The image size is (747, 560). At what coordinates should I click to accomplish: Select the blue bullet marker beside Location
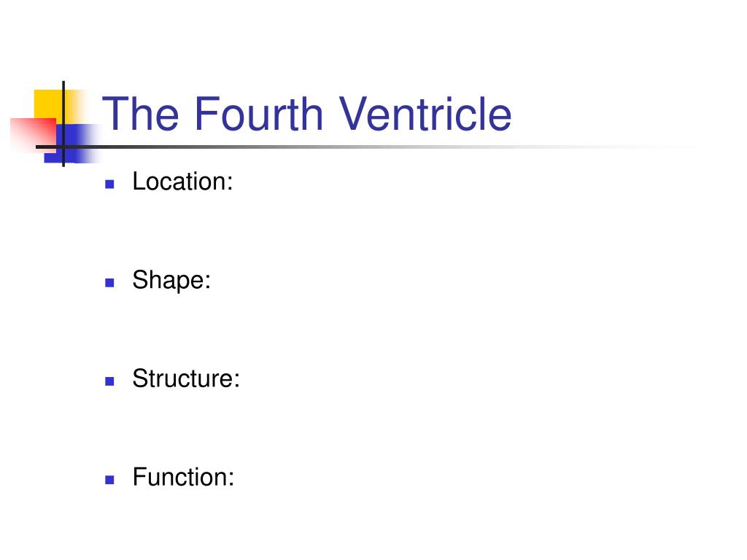click(x=109, y=184)
